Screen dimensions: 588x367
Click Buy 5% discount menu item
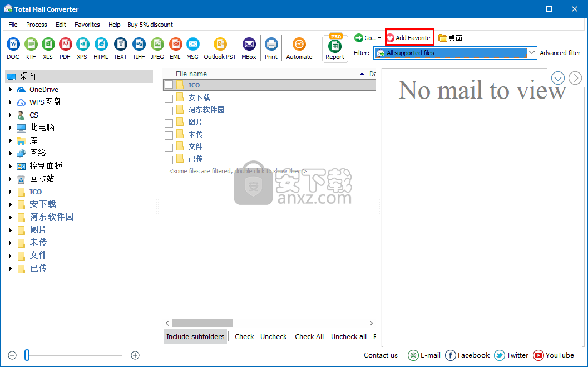pos(150,25)
